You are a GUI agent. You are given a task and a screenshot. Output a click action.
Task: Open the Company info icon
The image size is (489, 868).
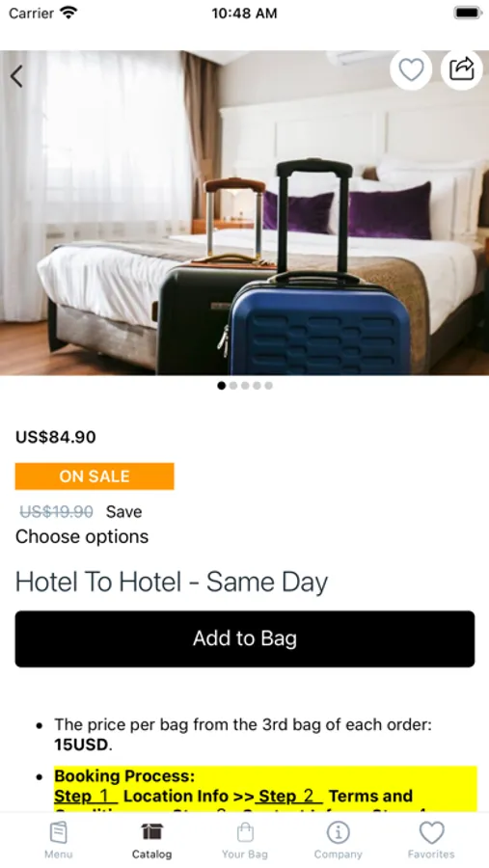338,832
